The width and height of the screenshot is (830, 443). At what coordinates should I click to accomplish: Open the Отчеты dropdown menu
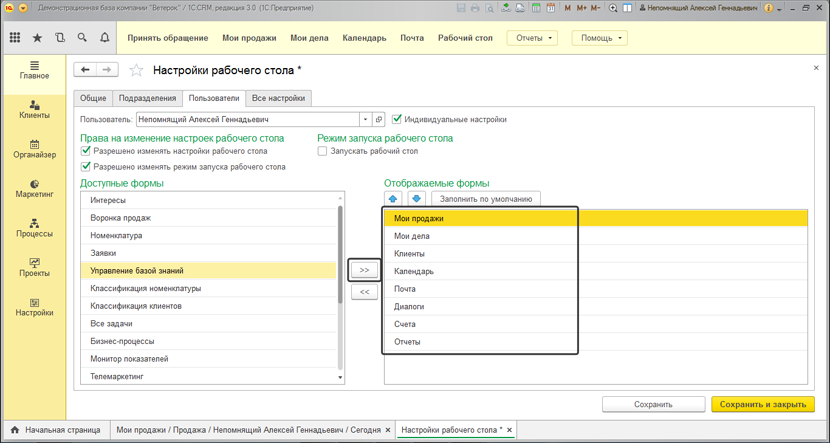(533, 38)
